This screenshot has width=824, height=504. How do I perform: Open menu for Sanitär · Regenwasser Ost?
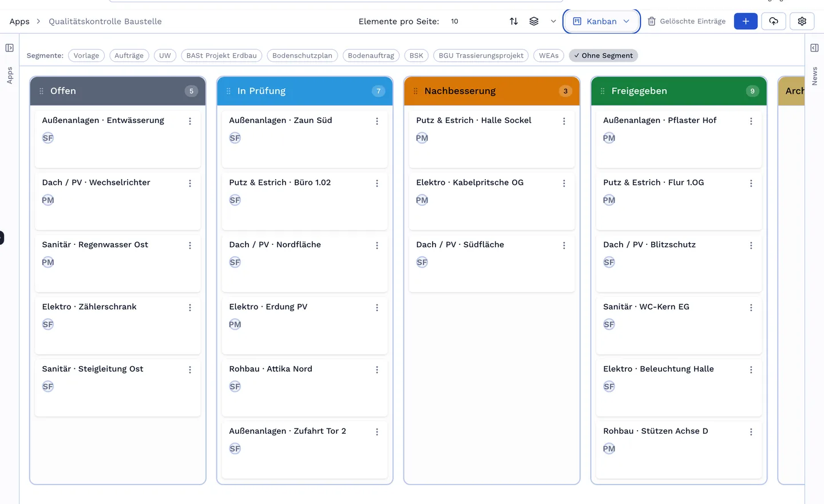[190, 245]
